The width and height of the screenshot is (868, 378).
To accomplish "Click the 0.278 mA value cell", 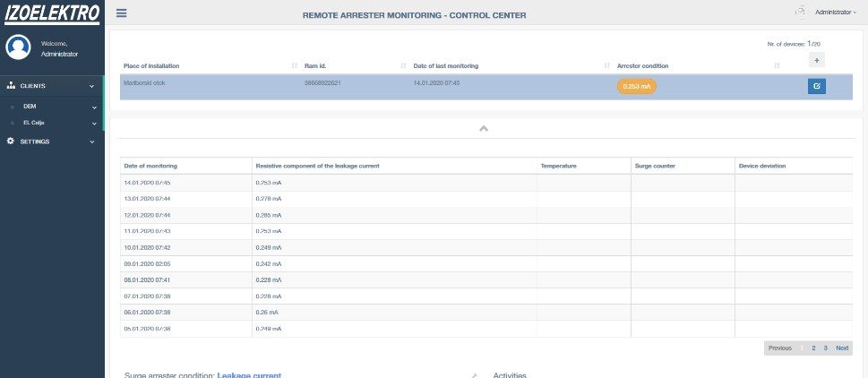I will click(x=394, y=199).
